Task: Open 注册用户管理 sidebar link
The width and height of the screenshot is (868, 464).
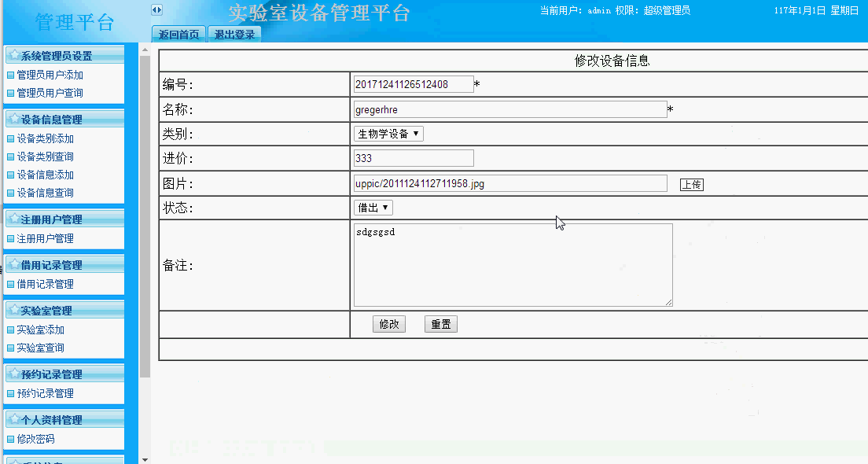Action: pyautogui.click(x=46, y=238)
